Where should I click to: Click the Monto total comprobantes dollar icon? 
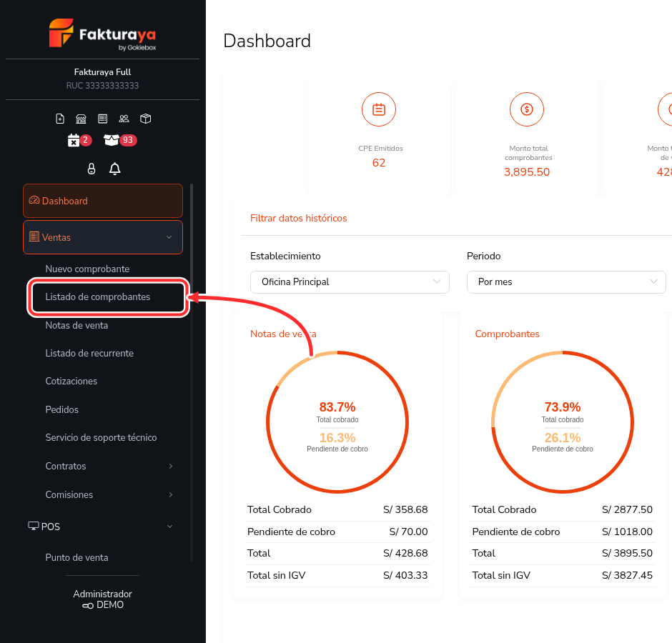click(527, 109)
